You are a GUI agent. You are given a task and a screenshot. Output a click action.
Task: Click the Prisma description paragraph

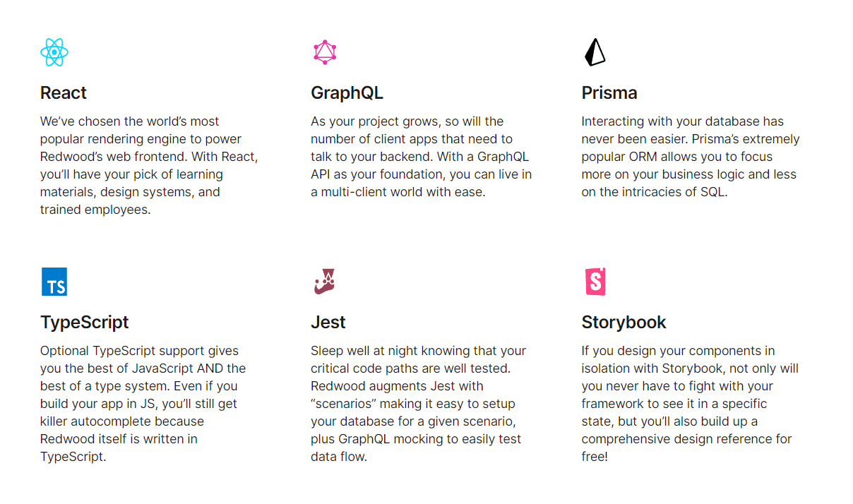click(x=691, y=157)
